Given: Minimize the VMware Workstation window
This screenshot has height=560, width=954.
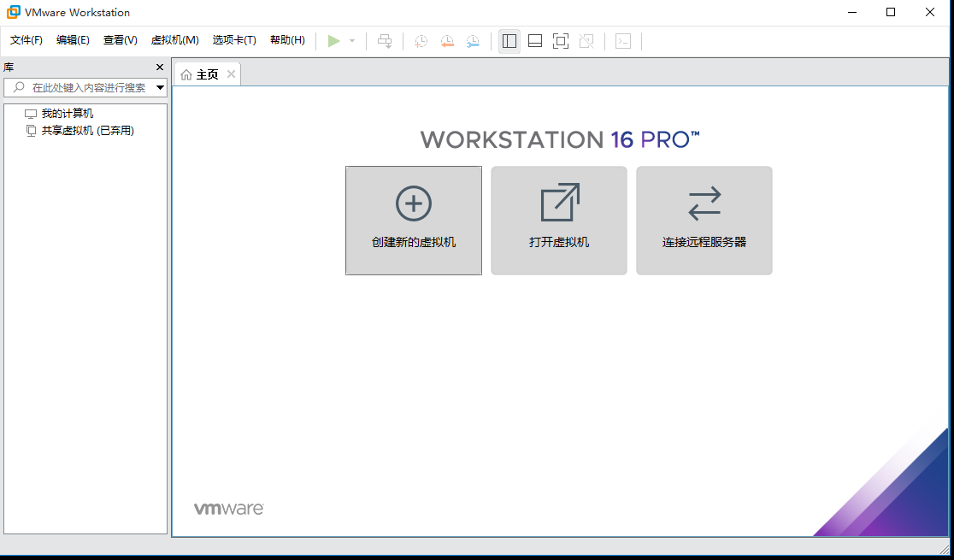Looking at the screenshot, I should coord(851,12).
